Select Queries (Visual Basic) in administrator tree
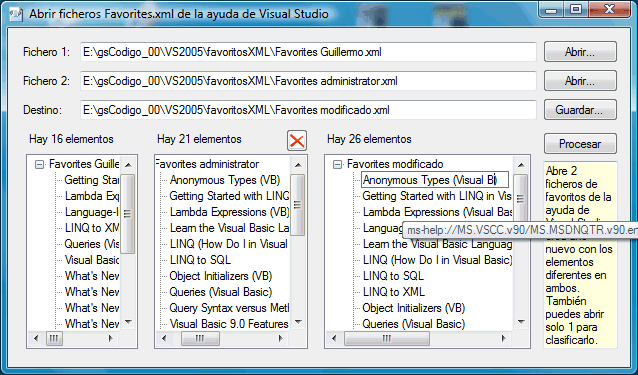 pyautogui.click(x=221, y=292)
